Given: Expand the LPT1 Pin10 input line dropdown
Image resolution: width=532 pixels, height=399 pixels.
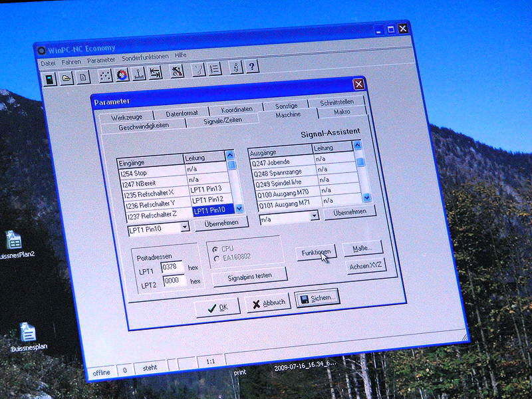Looking at the screenshot, I should pos(185,227).
